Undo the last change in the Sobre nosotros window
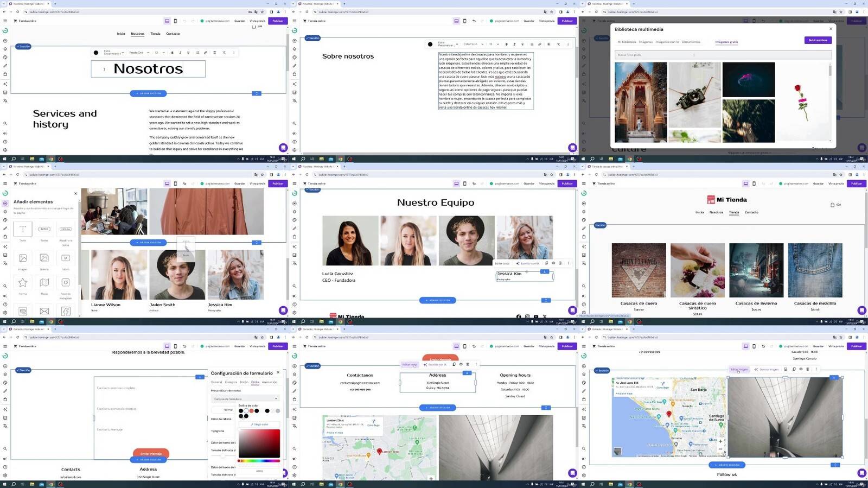 (x=474, y=21)
